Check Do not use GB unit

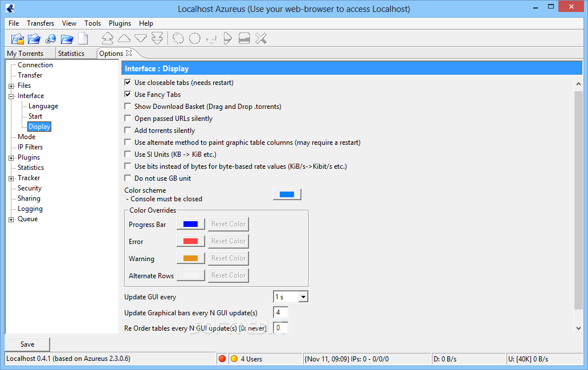[x=128, y=178]
